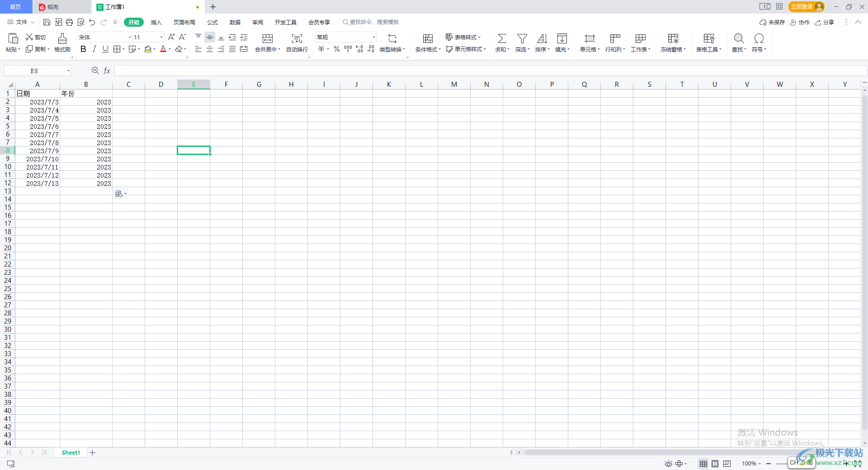Switch to the Insert (插入) tab
868x470 pixels.
[156, 22]
